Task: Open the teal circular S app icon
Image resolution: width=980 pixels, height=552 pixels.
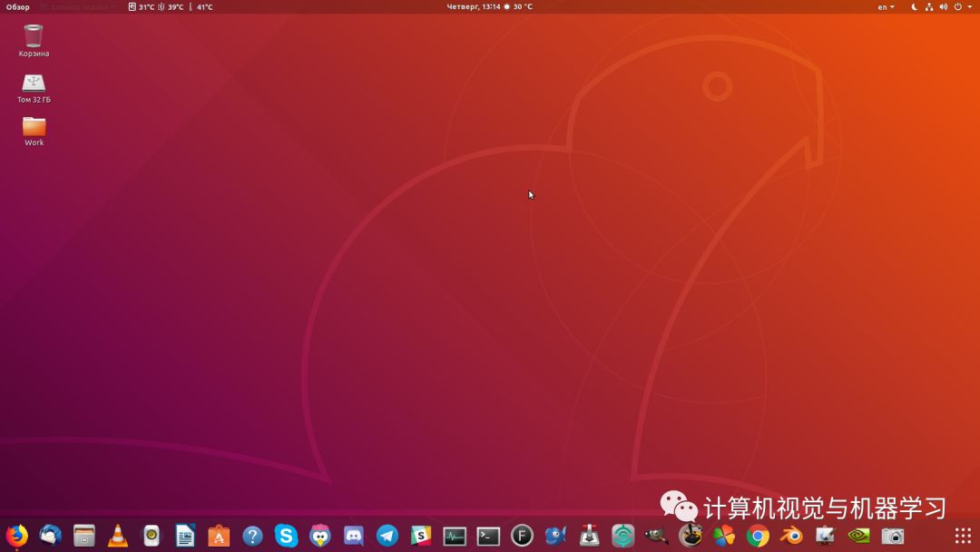Action: (x=623, y=536)
